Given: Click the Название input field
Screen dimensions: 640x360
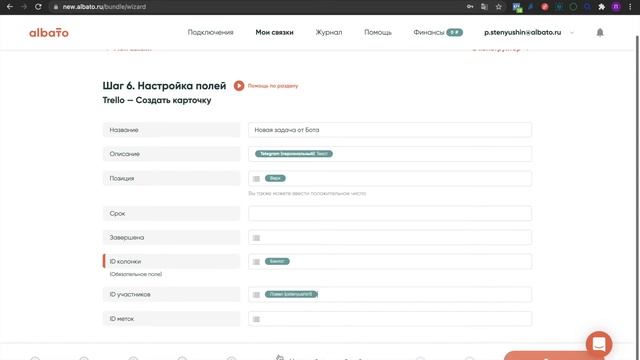Looking at the screenshot, I should 390,130.
